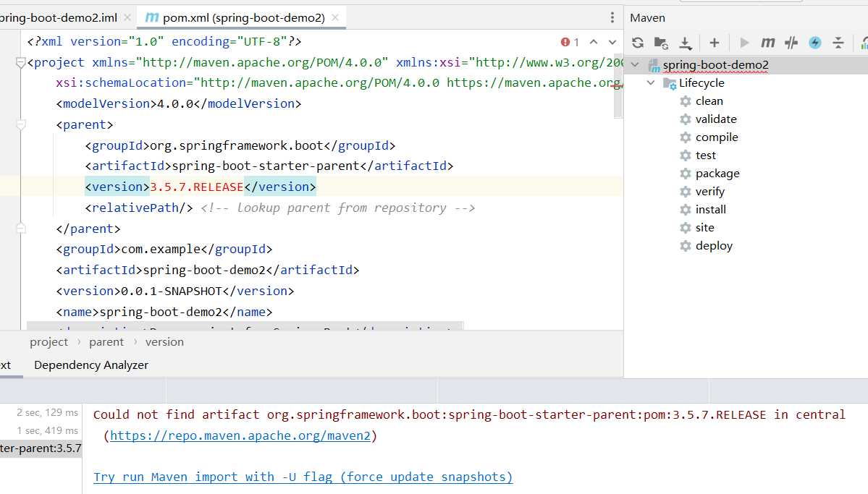Close the spring-boot-demo2.iml tab
Screen dimensions: 868x494
(x=127, y=17)
